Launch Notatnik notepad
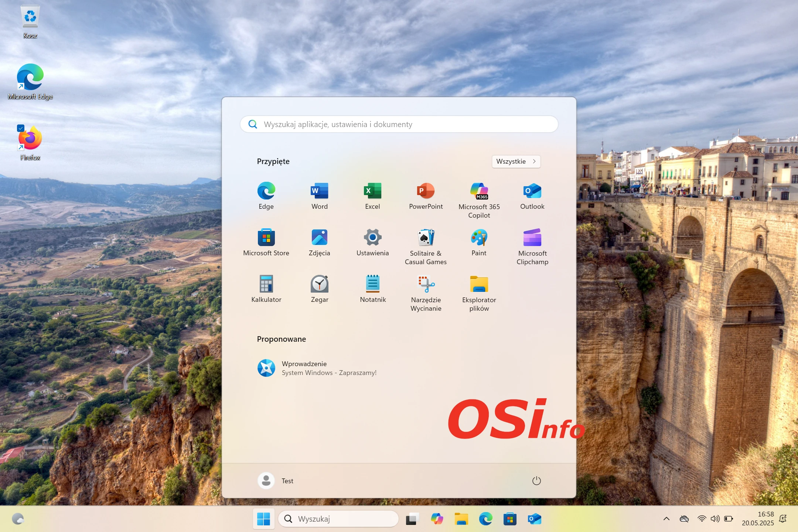Screen dimensions: 798x532 tap(372, 289)
